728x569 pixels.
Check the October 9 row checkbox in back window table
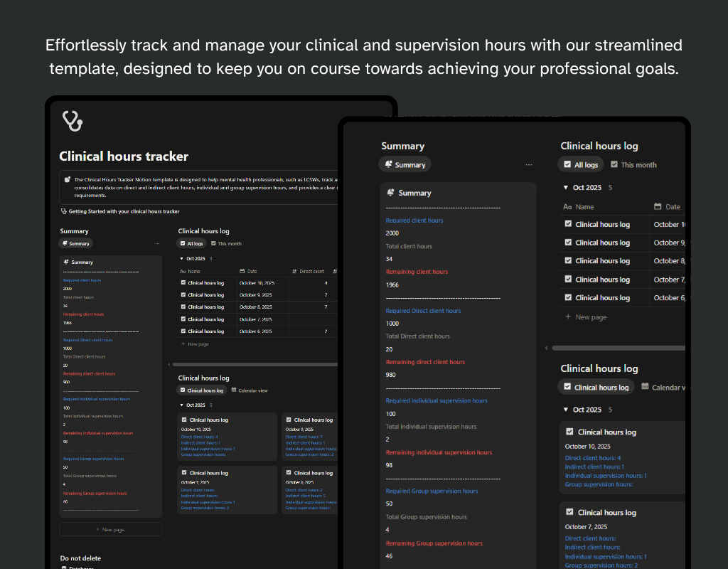183,294
